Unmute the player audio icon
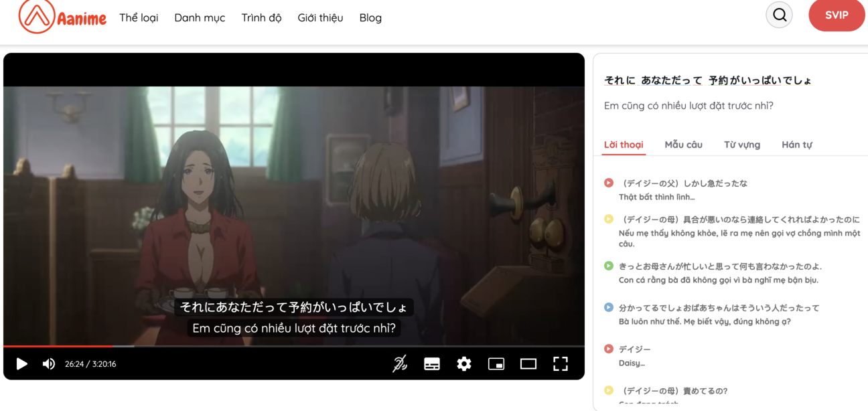Image resolution: width=868 pixels, height=411 pixels. point(47,363)
